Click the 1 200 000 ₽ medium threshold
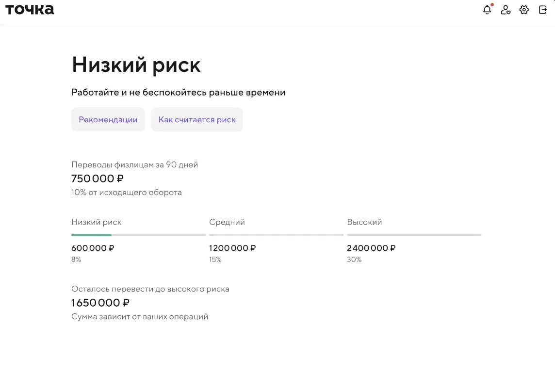 (232, 248)
